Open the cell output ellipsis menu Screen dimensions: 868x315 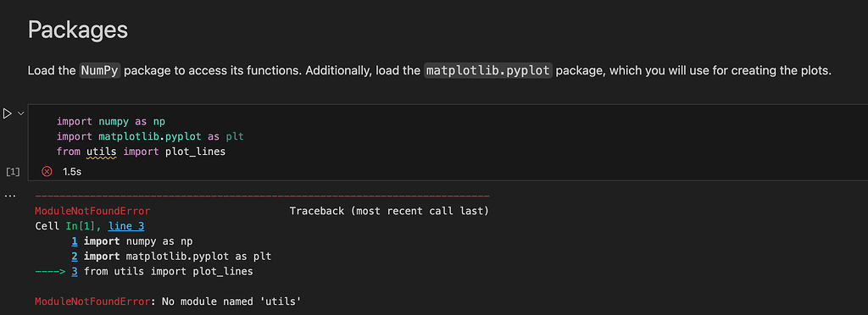[10, 196]
